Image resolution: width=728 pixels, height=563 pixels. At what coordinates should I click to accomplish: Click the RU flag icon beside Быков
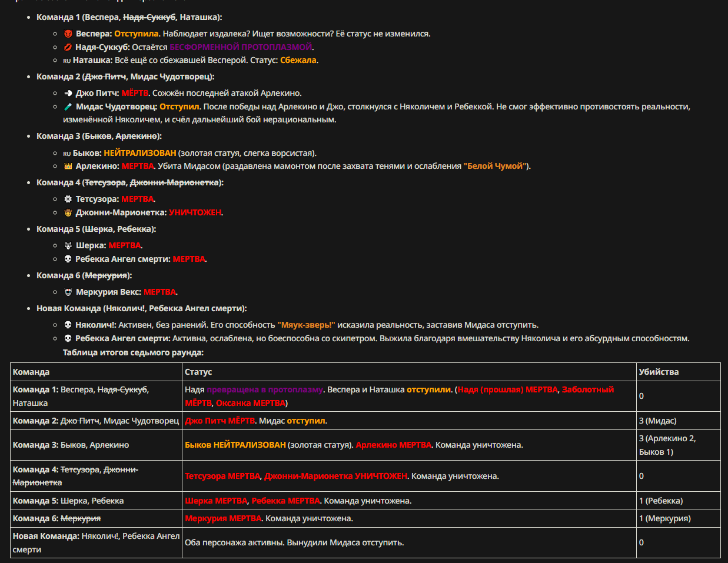pos(67,154)
